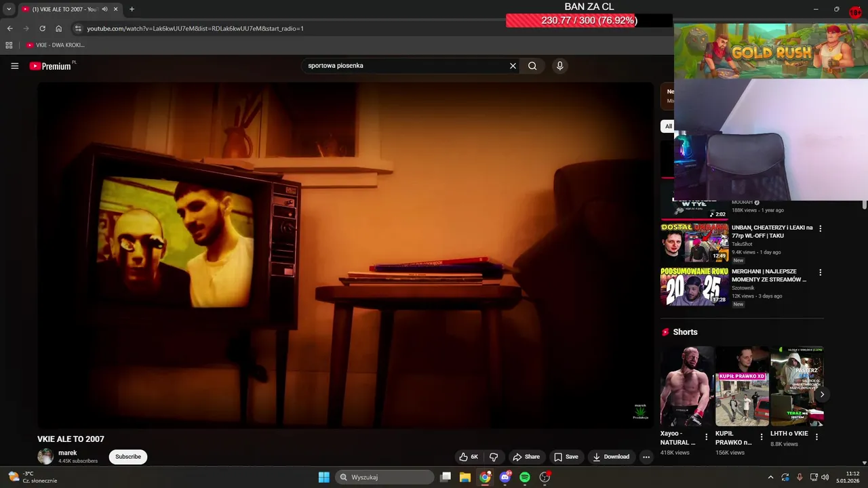Close the VKIE ALE TO 2007 tab
The height and width of the screenshot is (488, 868).
point(116,9)
